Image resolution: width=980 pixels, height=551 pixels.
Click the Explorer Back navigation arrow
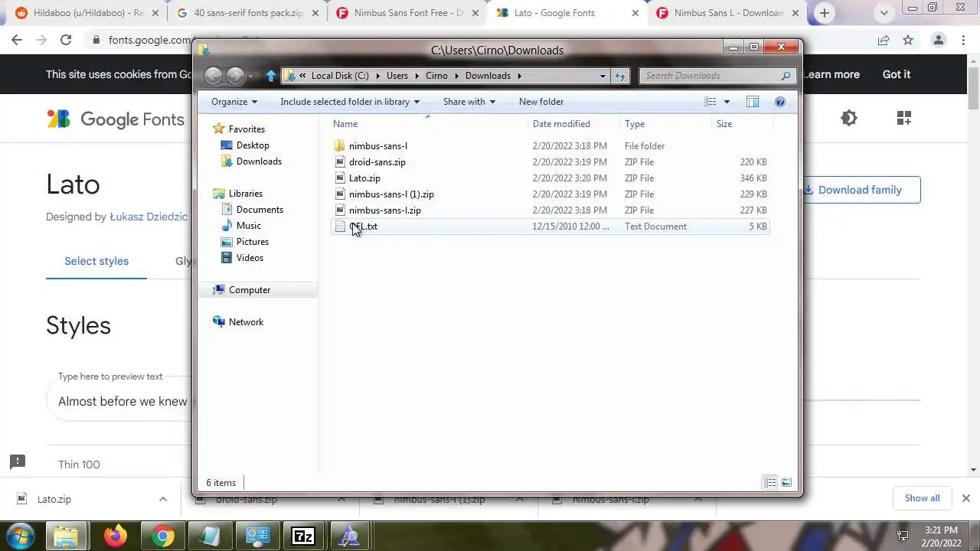point(214,75)
